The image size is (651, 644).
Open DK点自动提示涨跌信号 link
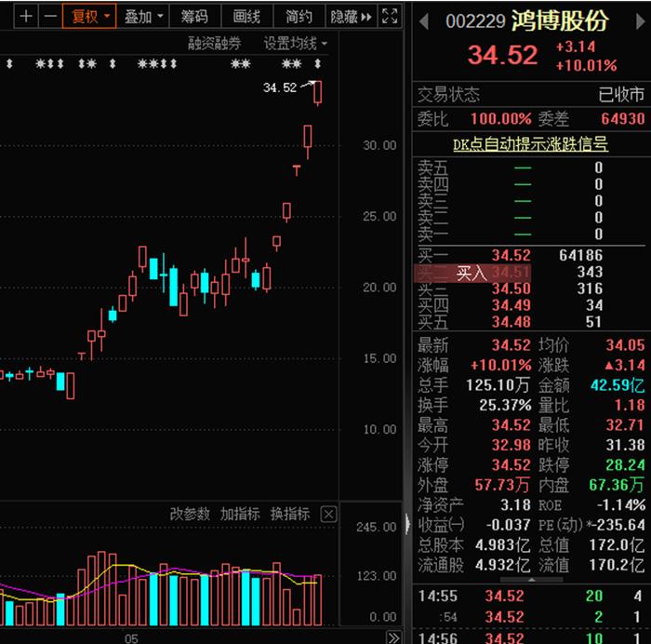pyautogui.click(x=530, y=144)
